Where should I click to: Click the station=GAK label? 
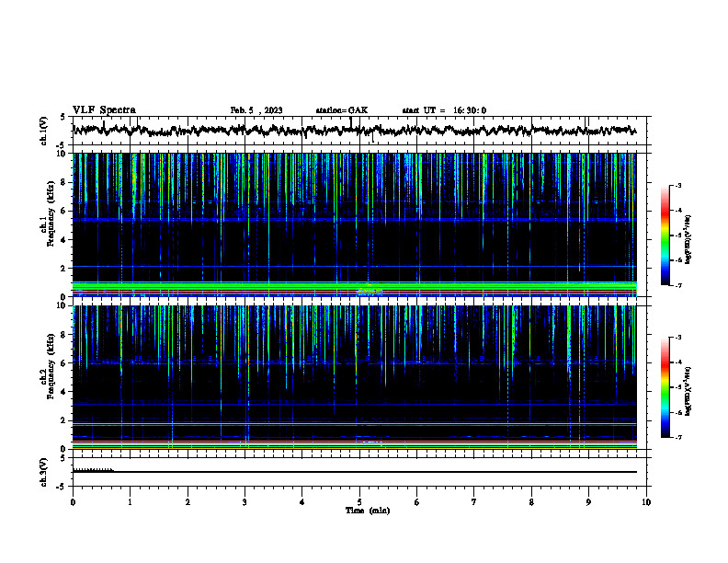[342, 110]
